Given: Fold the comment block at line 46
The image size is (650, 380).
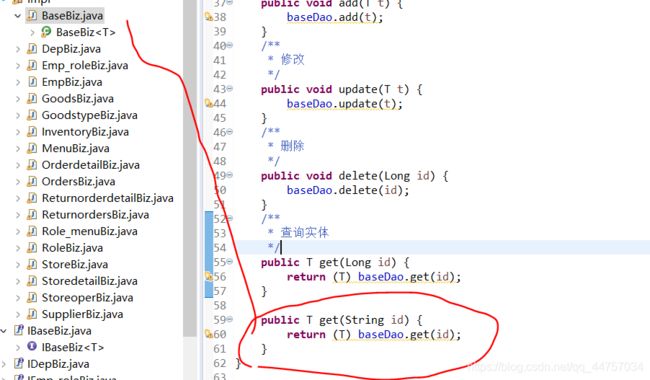Looking at the screenshot, I should pyautogui.click(x=230, y=132).
